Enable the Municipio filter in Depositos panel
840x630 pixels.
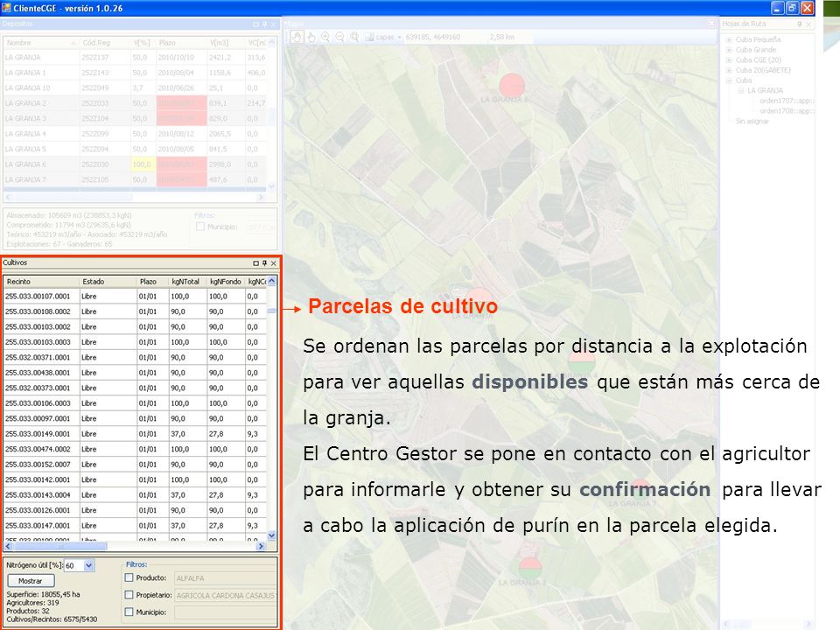(200, 227)
